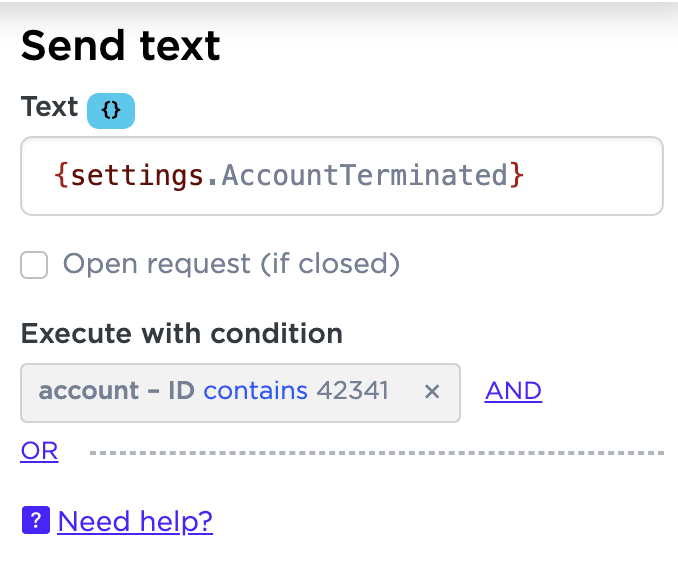Click the dashed line beside OR
The width and height of the screenshot is (678, 586).
(x=376, y=453)
